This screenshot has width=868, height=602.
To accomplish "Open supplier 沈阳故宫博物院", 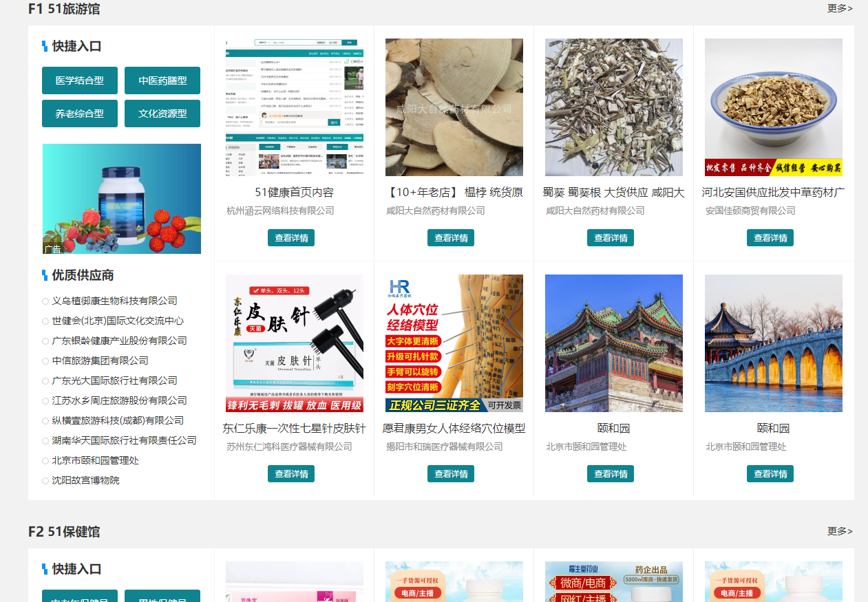I will click(85, 480).
